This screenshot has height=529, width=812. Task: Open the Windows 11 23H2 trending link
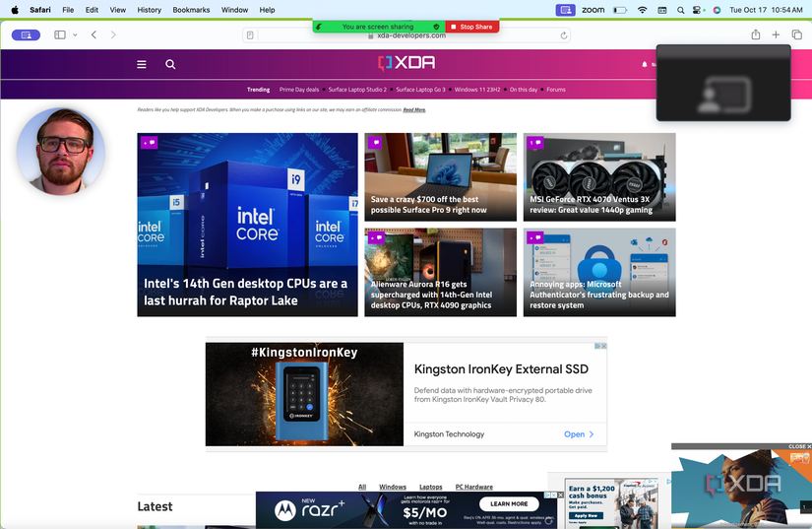tap(477, 90)
